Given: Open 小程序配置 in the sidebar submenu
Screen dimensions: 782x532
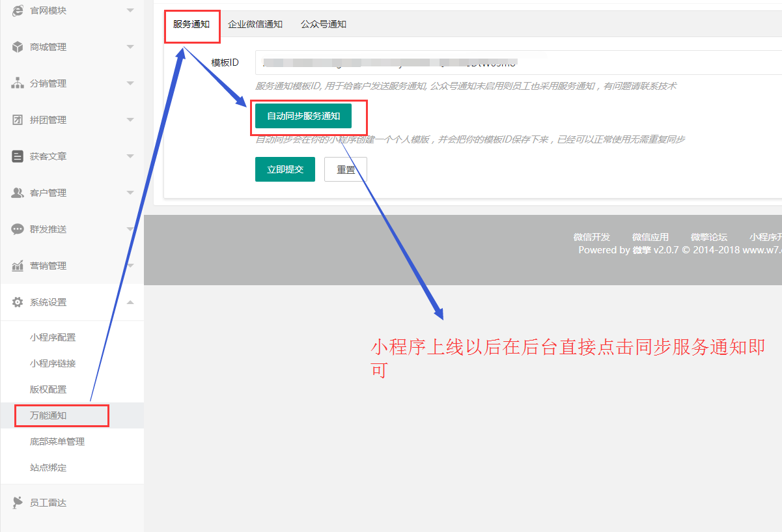Looking at the screenshot, I should click(x=53, y=337).
